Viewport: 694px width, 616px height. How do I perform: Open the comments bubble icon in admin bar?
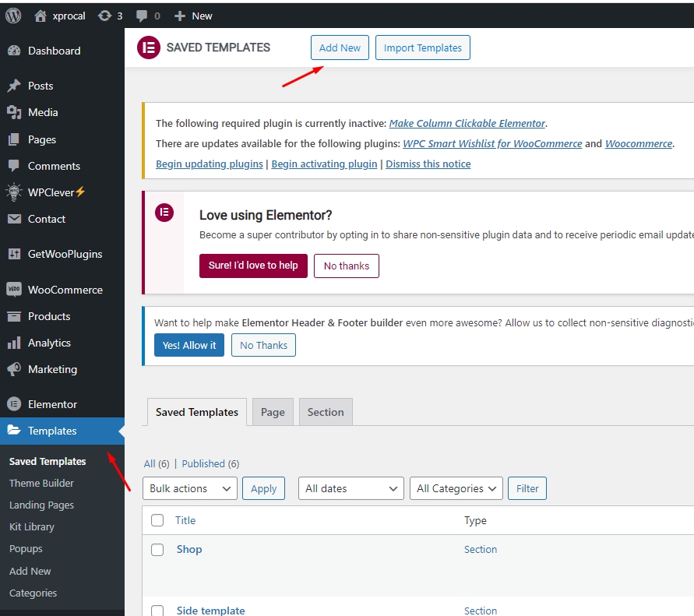tap(142, 16)
